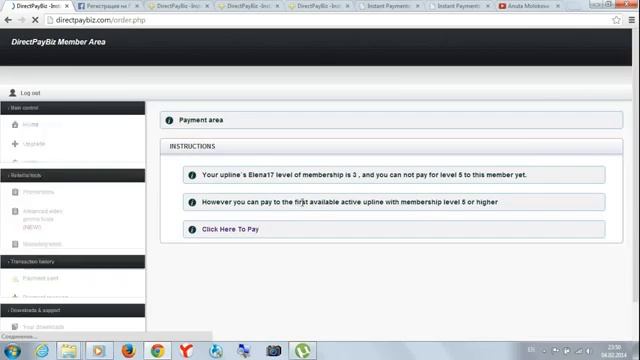Screen dimensions: 640x360
Task: Click the icon beside Advanced video promo tools
Action: coord(15,211)
